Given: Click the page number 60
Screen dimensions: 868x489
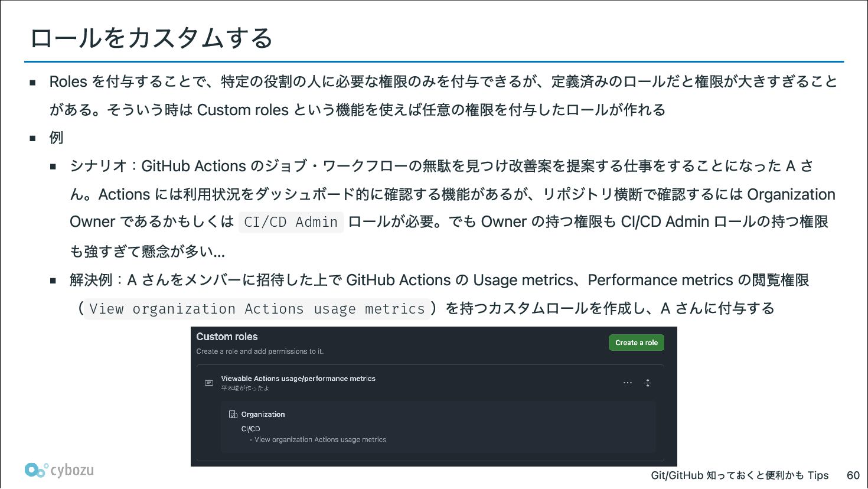Looking at the screenshot, I should click(853, 475).
